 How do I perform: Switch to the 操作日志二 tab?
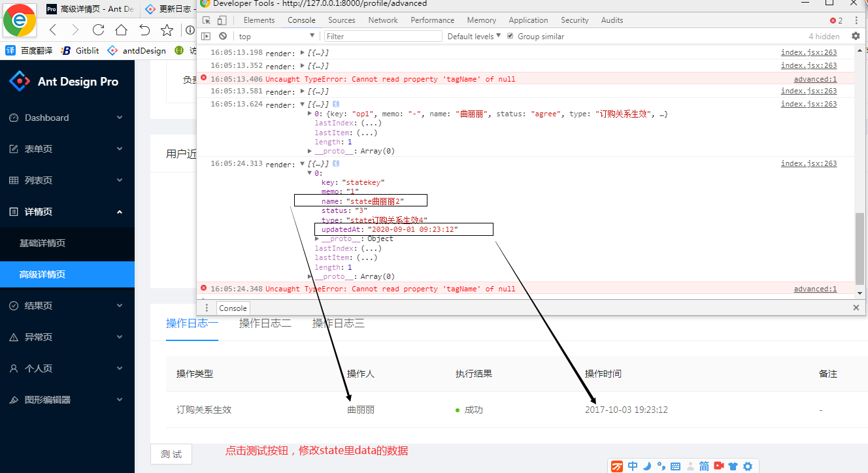[265, 323]
